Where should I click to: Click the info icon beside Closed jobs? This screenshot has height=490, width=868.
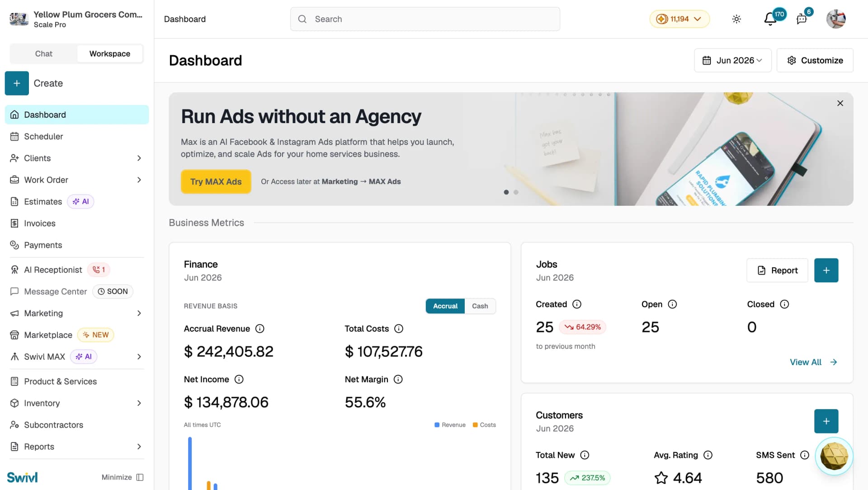point(784,304)
